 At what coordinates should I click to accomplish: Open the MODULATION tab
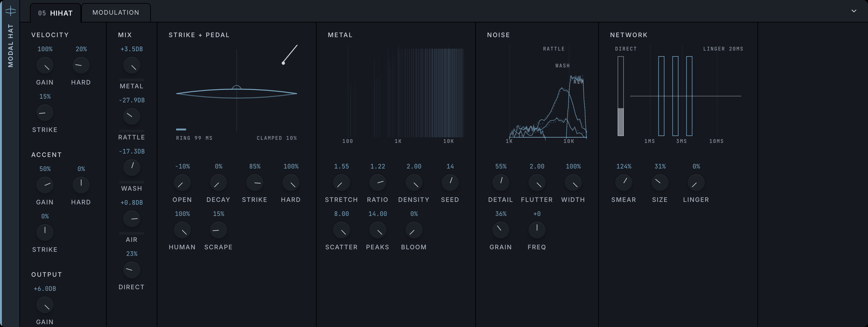click(x=116, y=13)
